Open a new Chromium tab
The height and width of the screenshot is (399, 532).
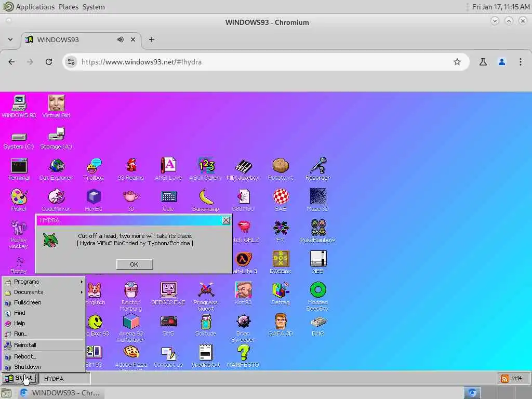pos(152,39)
